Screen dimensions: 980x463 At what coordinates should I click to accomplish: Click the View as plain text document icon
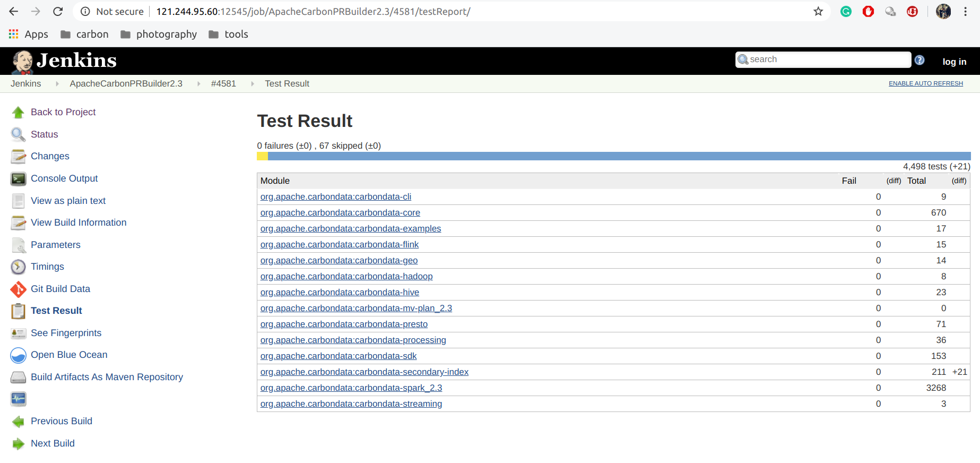pos(19,201)
